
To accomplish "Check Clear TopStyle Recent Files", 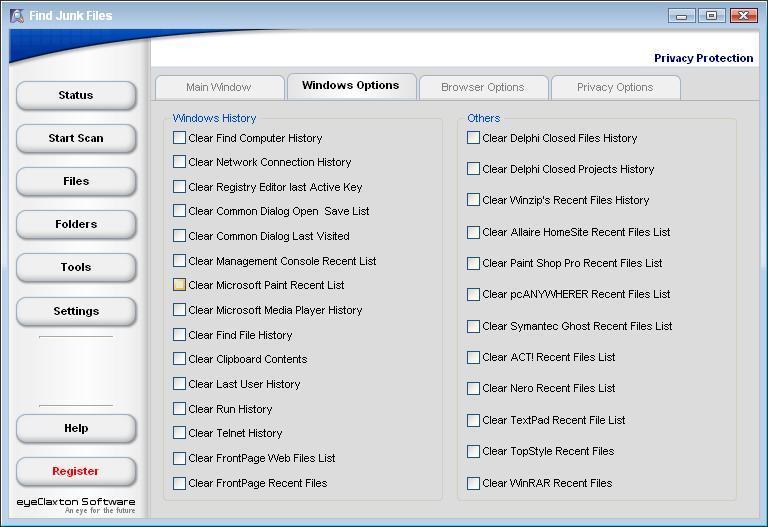I will point(473,451).
